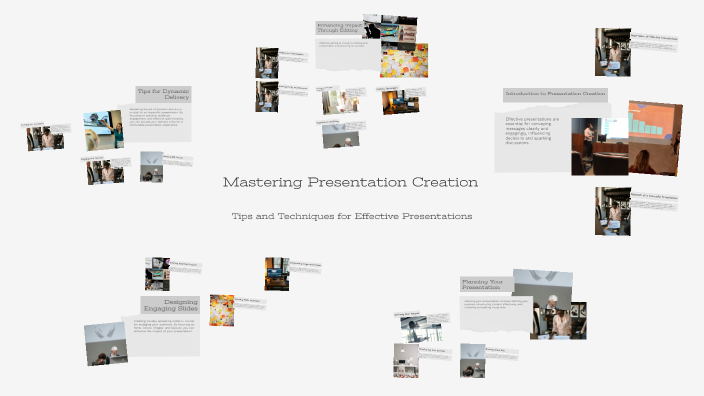Open the 'Designing Engaging Slides' topic heading
This screenshot has height=396, width=704.
pyautogui.click(x=171, y=305)
